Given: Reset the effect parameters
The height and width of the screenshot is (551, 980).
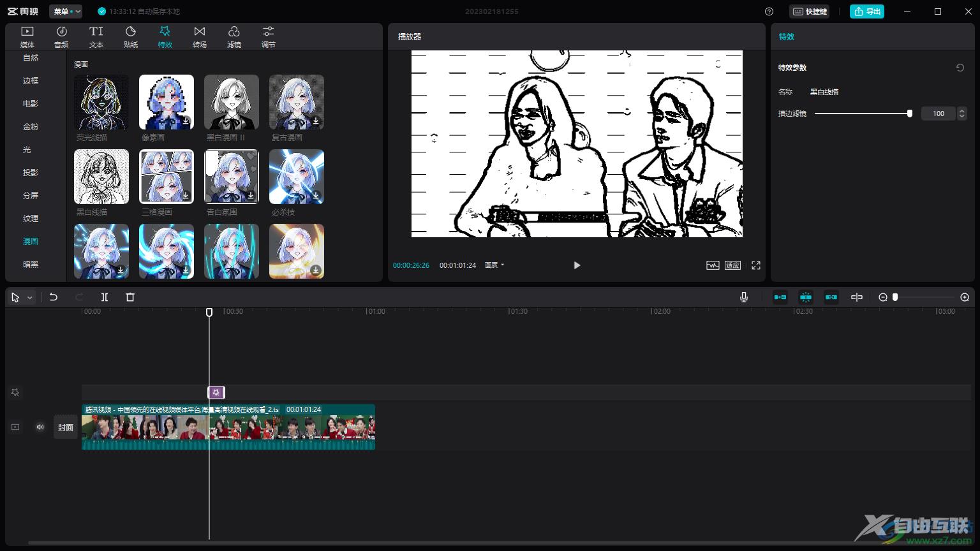Looking at the screenshot, I should click(960, 68).
